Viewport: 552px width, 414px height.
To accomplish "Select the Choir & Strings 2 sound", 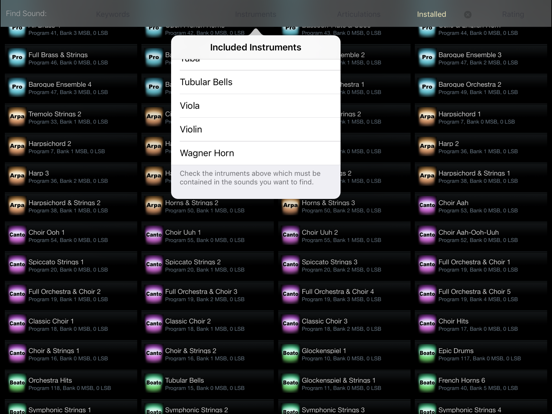I will [207, 354].
